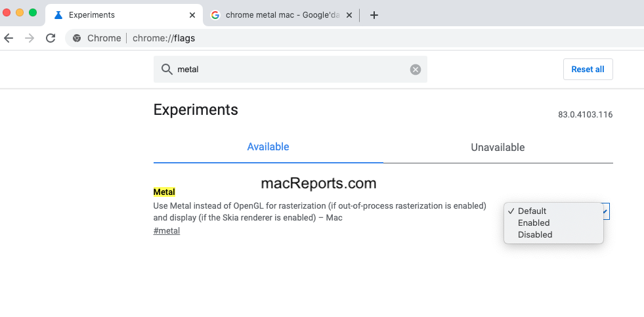The width and height of the screenshot is (644, 317).
Task: Click the Experiments tab flask icon
Action: (58, 15)
